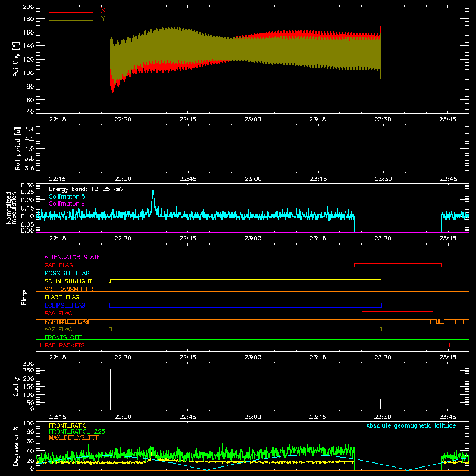Click the olive flag label above FRONTS_OFF
Screen dimensions: 476x476
pyautogui.click(x=58, y=330)
